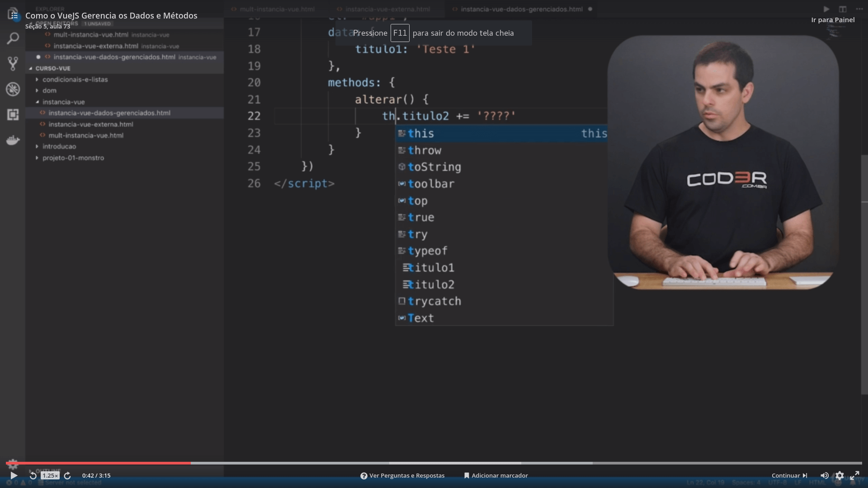The height and width of the screenshot is (488, 868).
Task: Mute the video volume
Action: (x=824, y=475)
